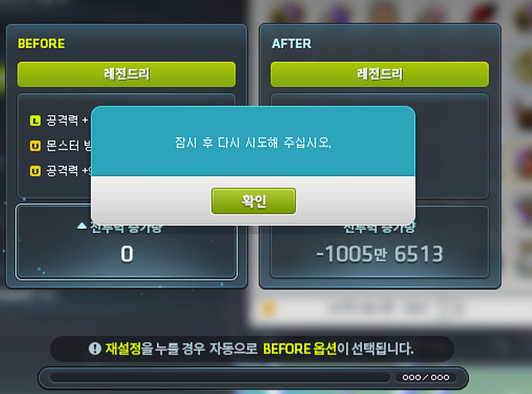Click the 공격력 option line with the L rank
532x394 pixels.
click(x=61, y=120)
